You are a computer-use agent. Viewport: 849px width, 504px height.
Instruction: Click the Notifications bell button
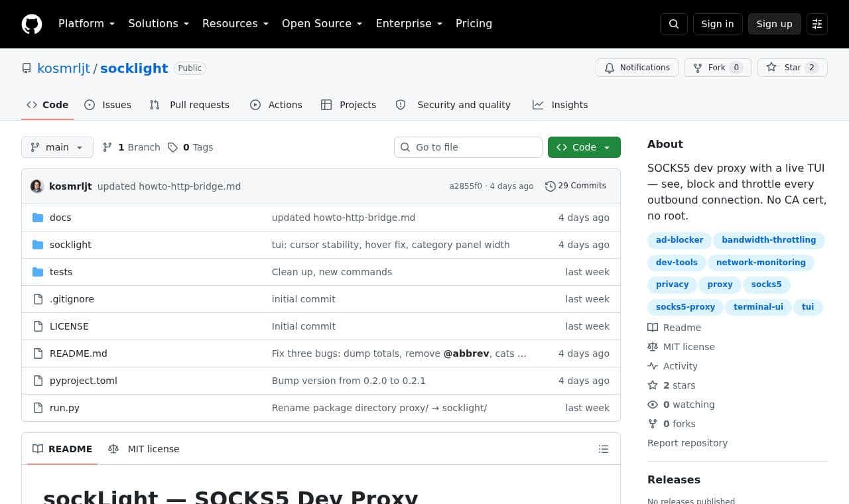coord(637,68)
